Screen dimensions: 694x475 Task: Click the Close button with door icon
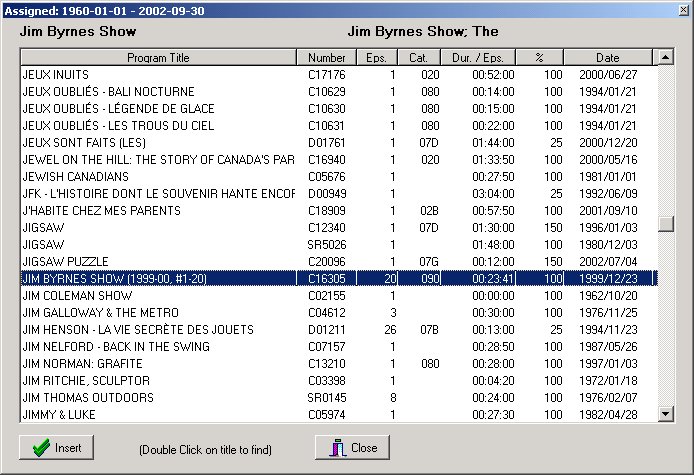tap(352, 447)
